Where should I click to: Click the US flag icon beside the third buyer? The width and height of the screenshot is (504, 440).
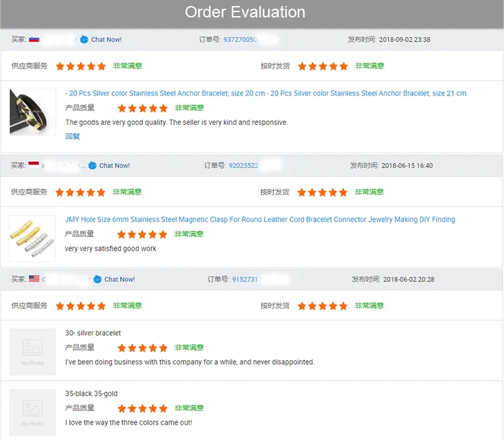point(34,279)
